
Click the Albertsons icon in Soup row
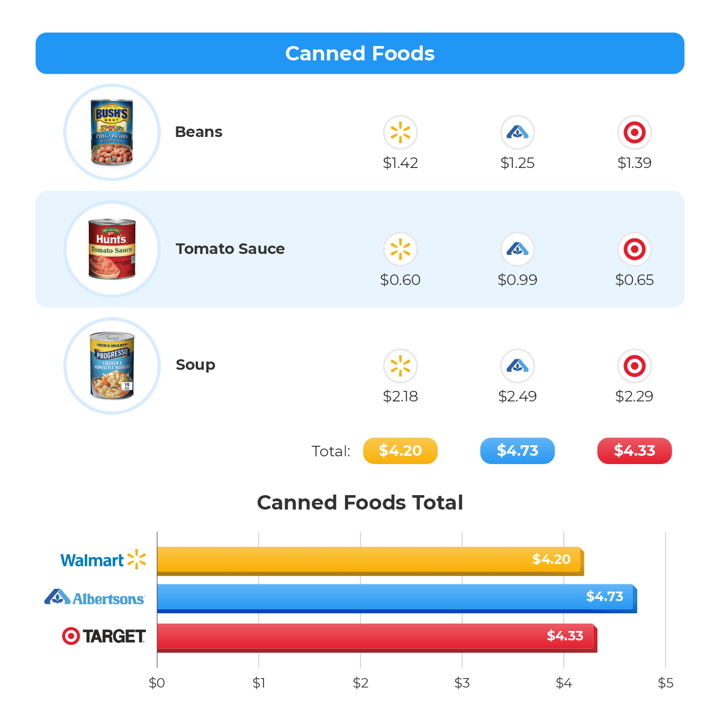pyautogui.click(x=517, y=366)
